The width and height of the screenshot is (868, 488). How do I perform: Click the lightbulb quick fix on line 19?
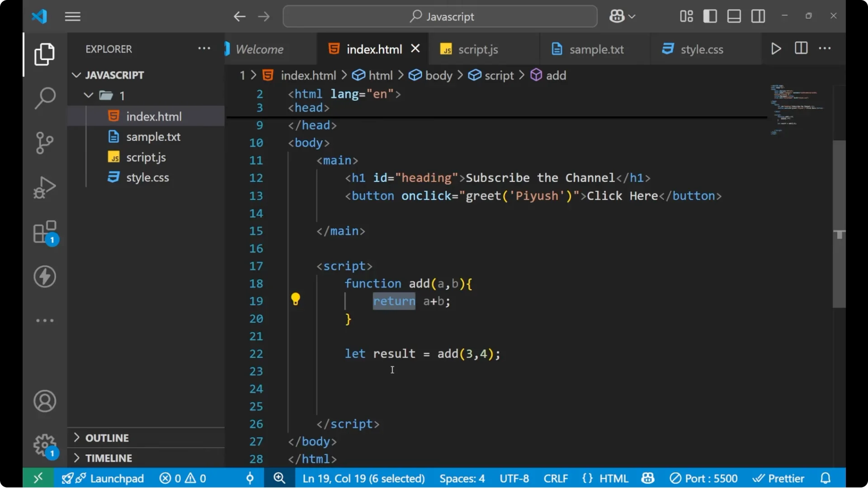coord(296,299)
